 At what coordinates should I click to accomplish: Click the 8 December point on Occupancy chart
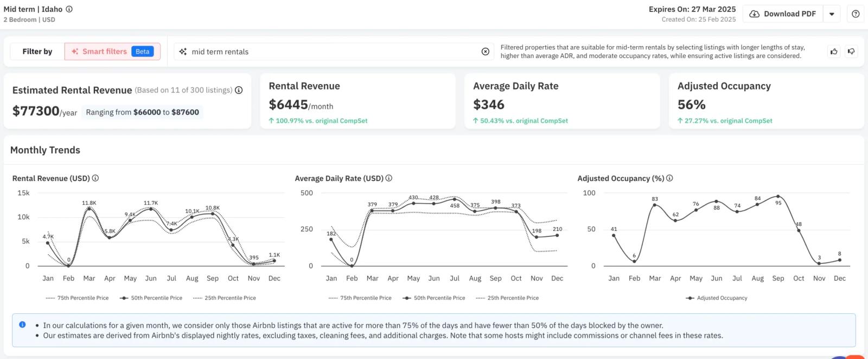click(840, 260)
